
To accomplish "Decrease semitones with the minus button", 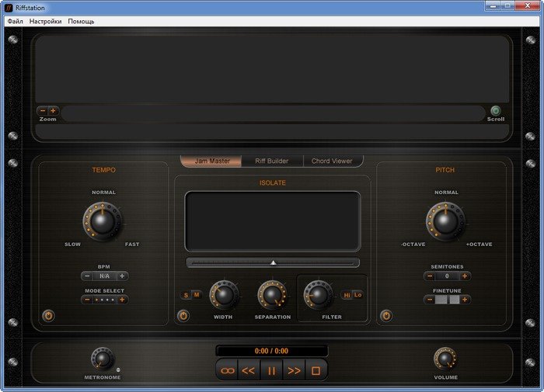I will [430, 276].
